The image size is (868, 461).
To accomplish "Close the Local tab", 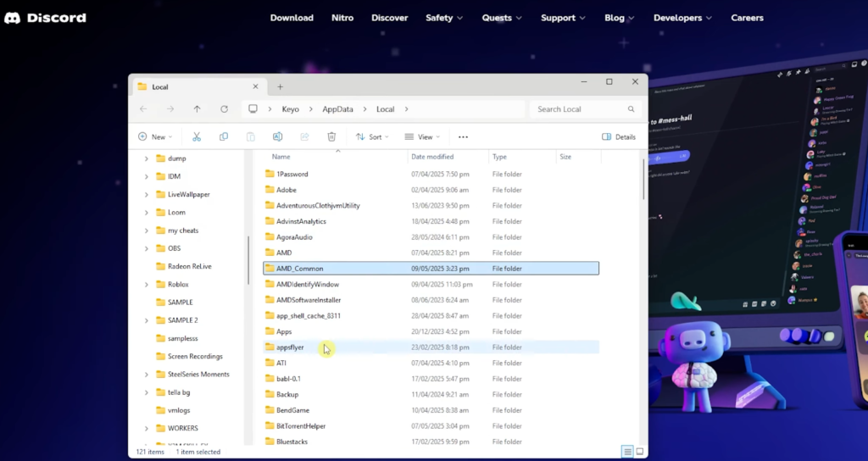I will pos(255,87).
